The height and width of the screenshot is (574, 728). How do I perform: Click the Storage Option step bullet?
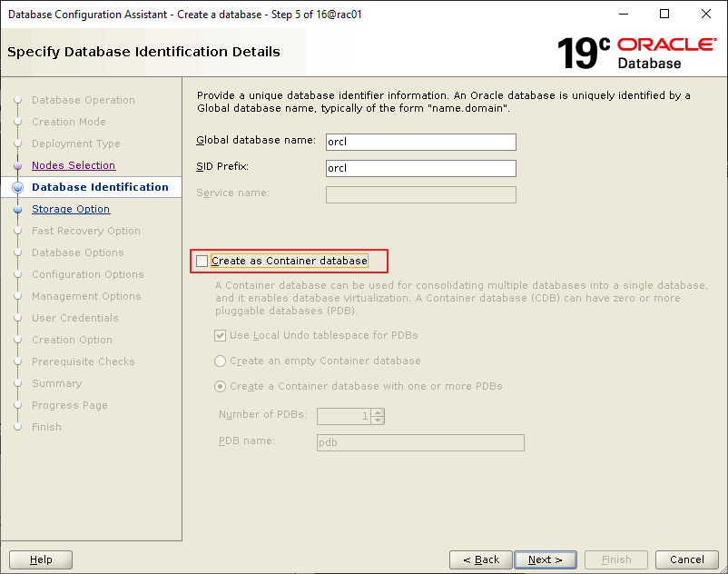pos(17,209)
